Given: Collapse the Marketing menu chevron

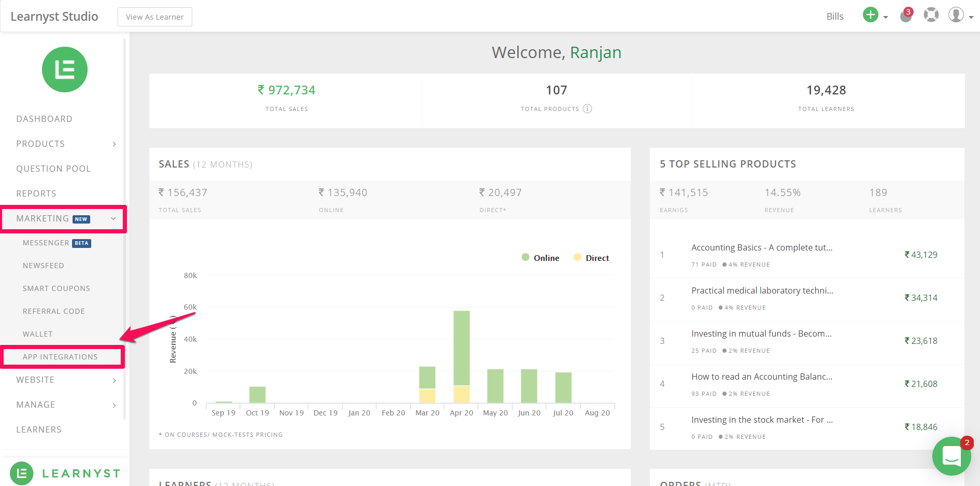Looking at the screenshot, I should 113,219.
